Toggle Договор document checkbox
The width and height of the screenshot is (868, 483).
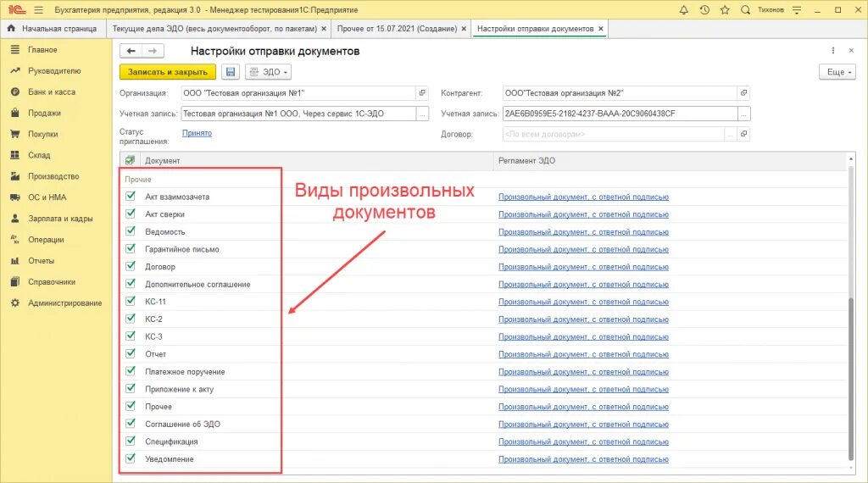[131, 266]
